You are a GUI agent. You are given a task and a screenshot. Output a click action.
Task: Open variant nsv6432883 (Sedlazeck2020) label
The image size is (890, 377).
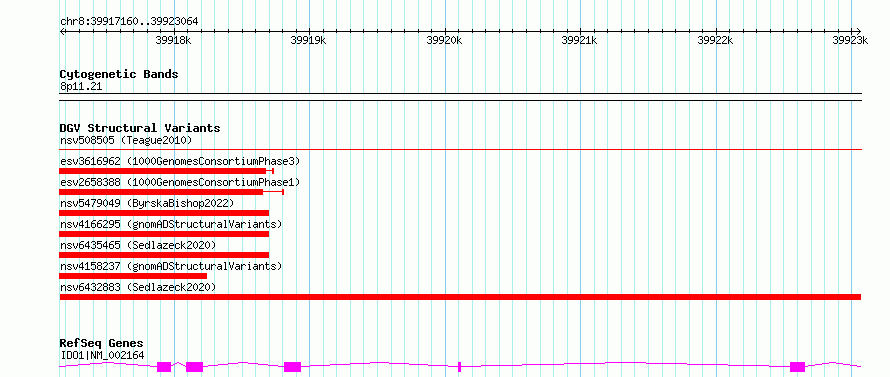pyautogui.click(x=138, y=287)
